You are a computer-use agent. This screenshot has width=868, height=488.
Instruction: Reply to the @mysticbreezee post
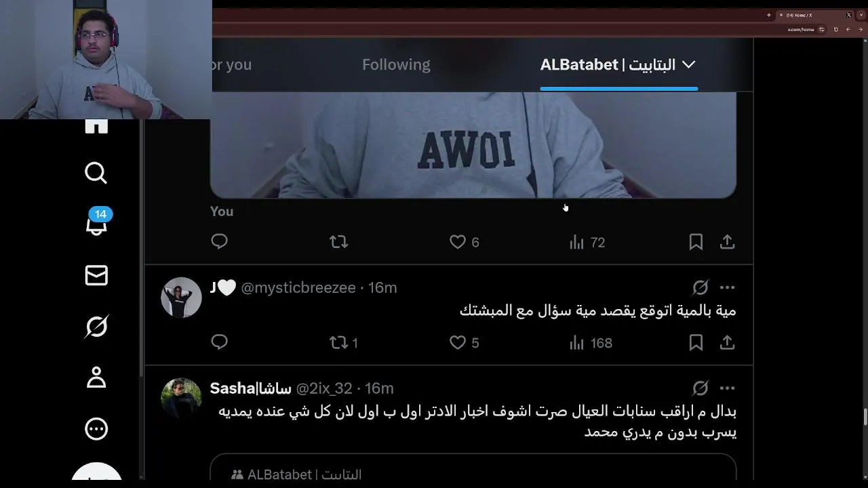click(219, 342)
